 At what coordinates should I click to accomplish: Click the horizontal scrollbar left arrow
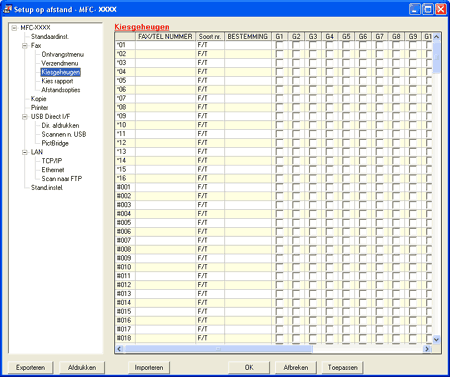click(120, 349)
